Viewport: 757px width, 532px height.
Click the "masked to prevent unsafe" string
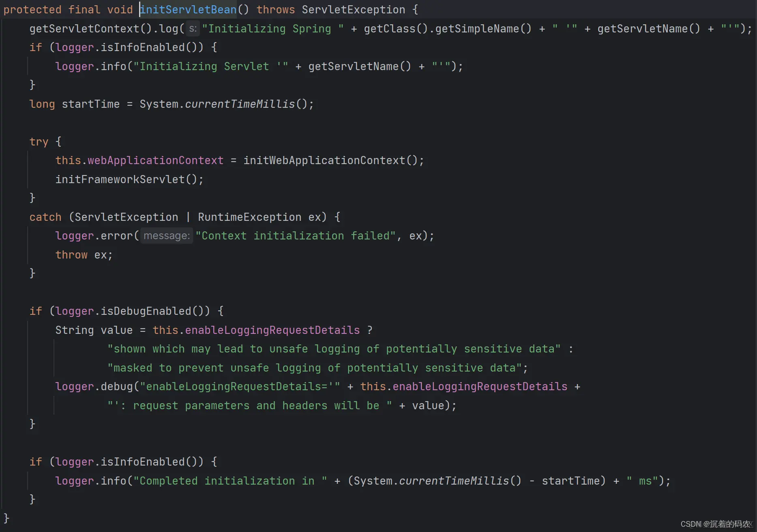(315, 368)
